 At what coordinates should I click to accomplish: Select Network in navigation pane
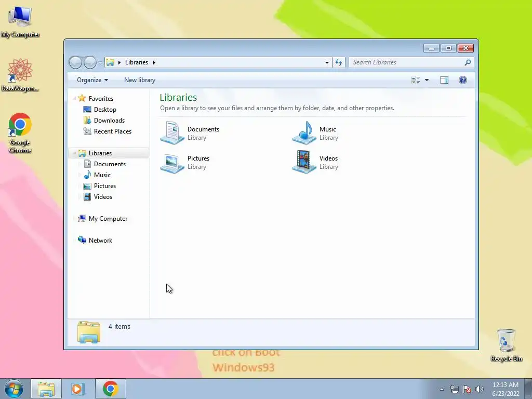tap(96, 241)
